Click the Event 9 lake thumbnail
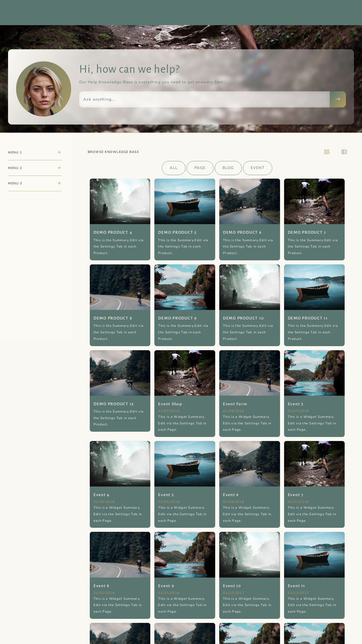Screen dimensions: 362x644 coord(185,554)
